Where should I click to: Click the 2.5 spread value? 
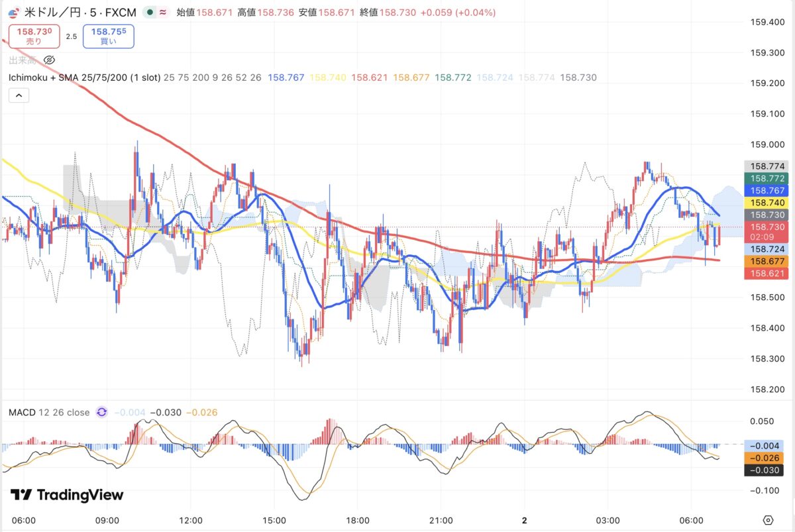pyautogui.click(x=72, y=36)
